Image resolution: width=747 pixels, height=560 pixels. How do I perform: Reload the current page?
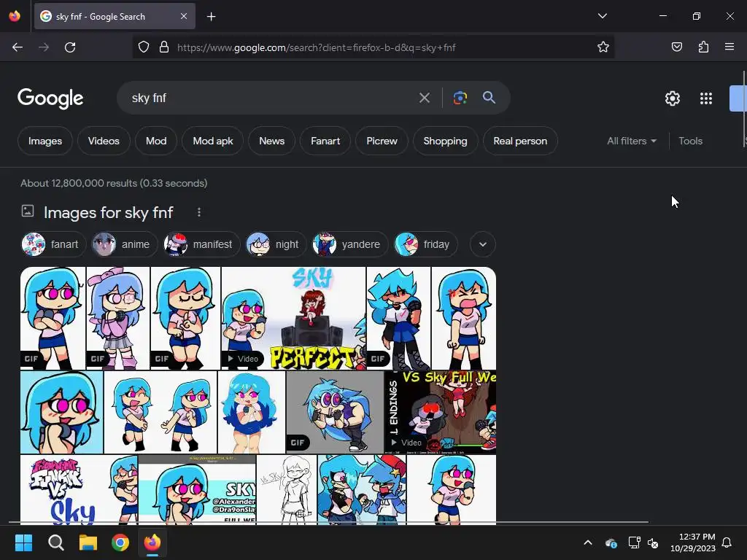tap(70, 47)
